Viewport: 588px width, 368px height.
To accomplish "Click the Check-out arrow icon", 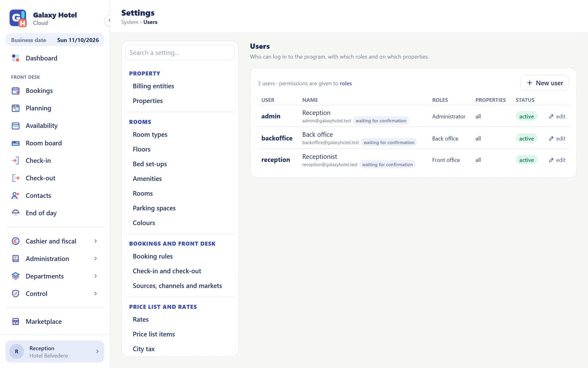I will point(16,178).
